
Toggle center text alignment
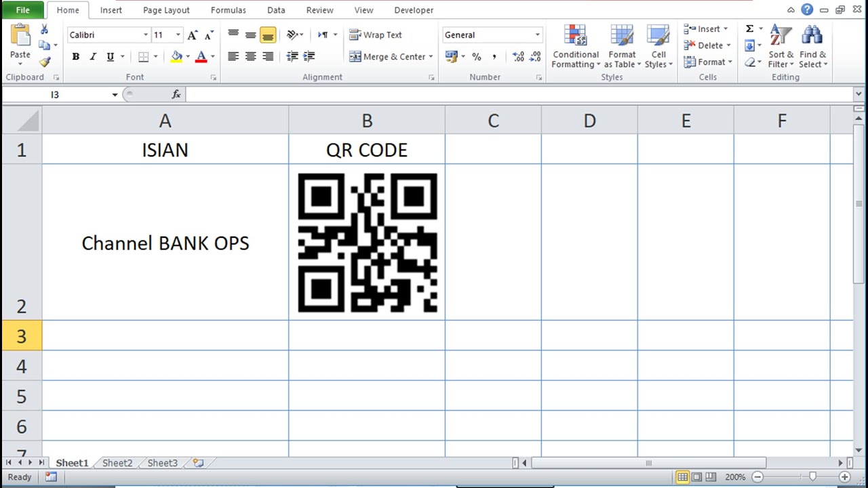point(250,56)
